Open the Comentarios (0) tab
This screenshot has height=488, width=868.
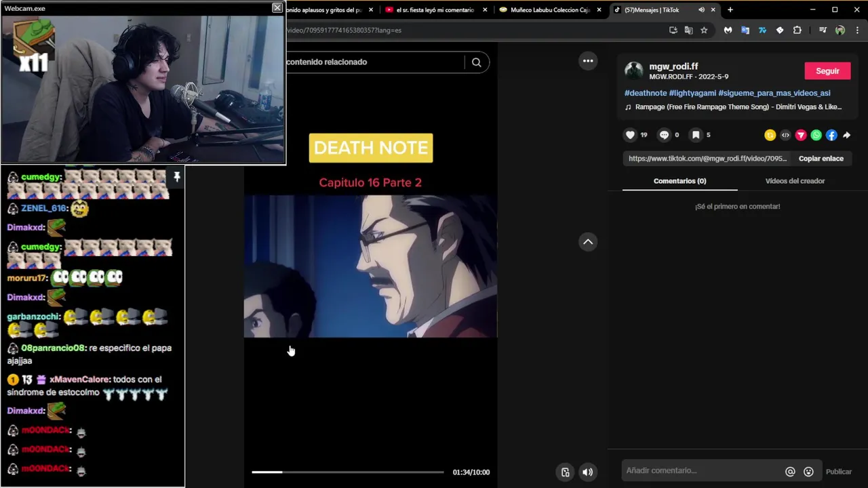point(679,181)
